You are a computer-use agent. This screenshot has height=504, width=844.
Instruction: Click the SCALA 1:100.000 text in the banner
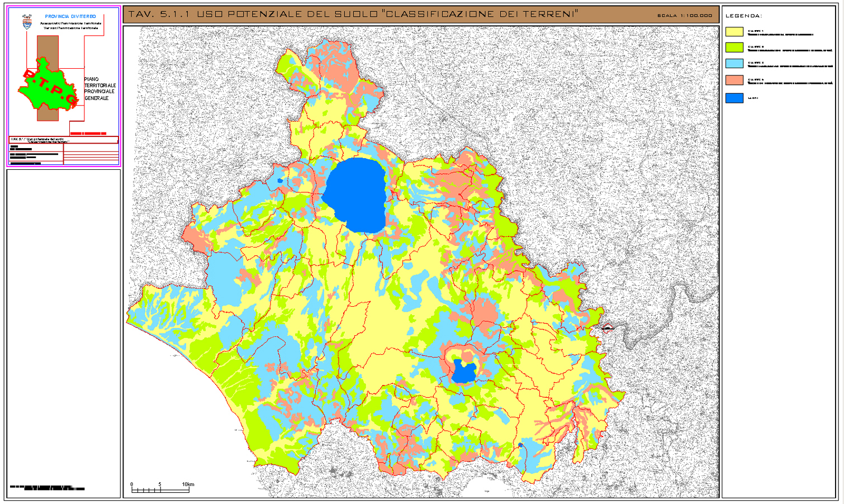point(685,16)
